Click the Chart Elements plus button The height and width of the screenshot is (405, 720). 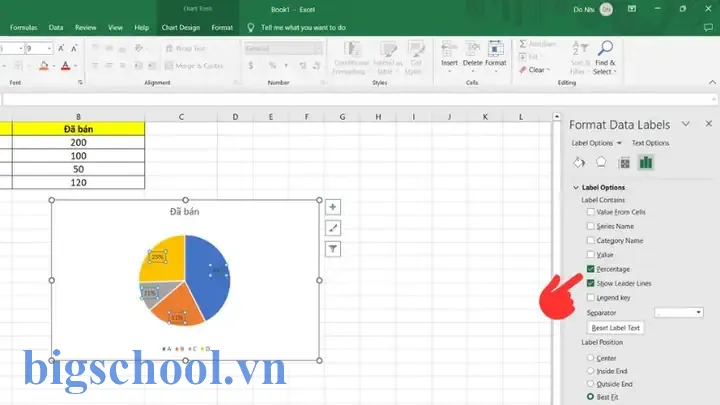333,207
